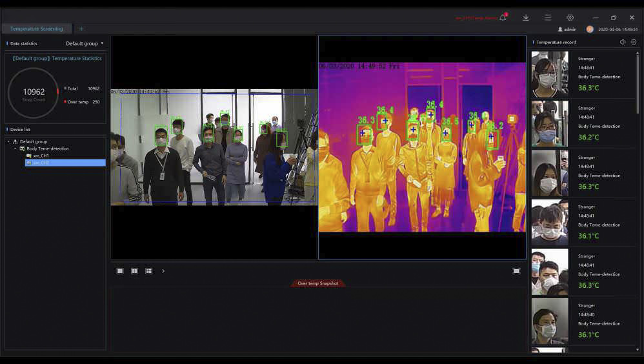Select the xm_CH1 channel

click(x=41, y=156)
